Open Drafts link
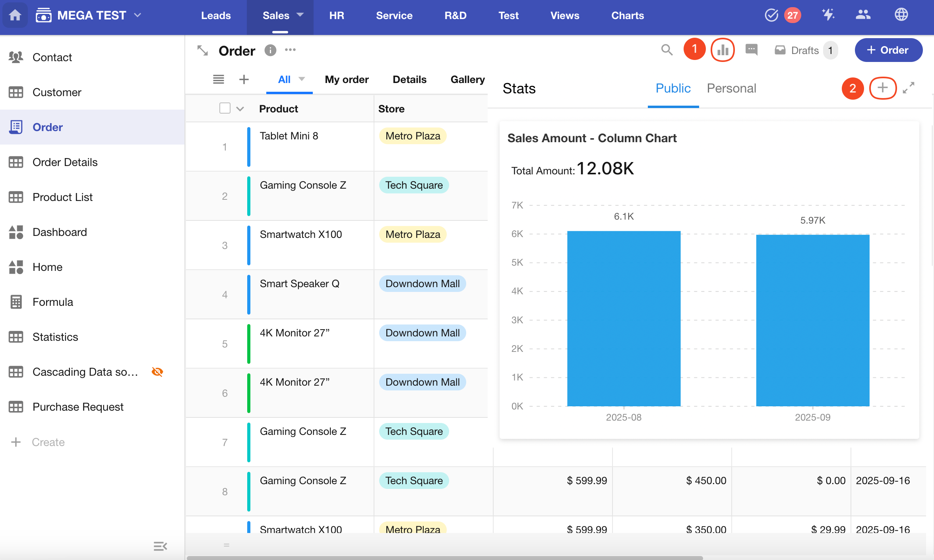This screenshot has width=934, height=560. [x=804, y=50]
